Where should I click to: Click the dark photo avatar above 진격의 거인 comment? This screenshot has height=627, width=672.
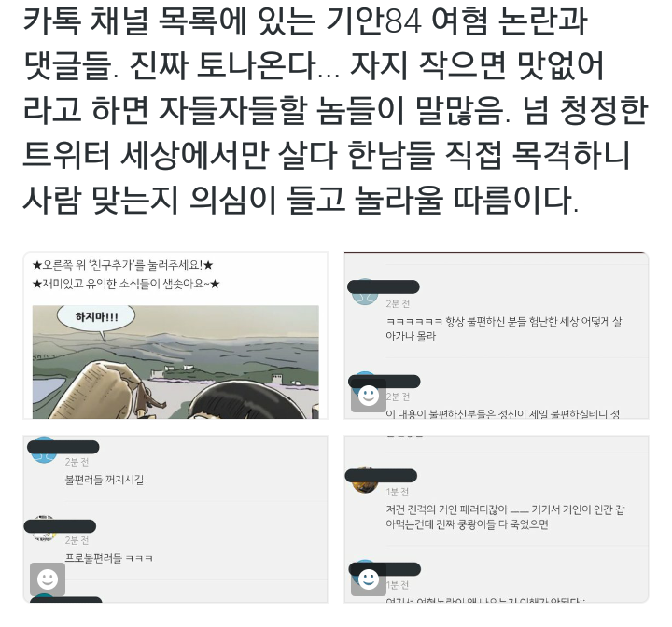[x=364, y=481]
